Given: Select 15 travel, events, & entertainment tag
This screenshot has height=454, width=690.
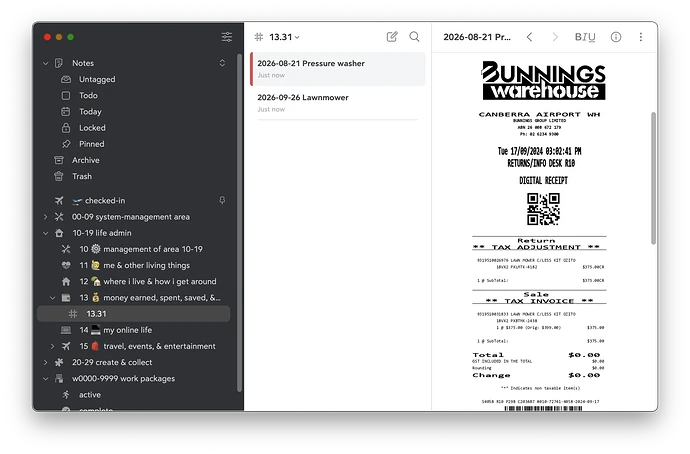Looking at the screenshot, I should (x=147, y=346).
